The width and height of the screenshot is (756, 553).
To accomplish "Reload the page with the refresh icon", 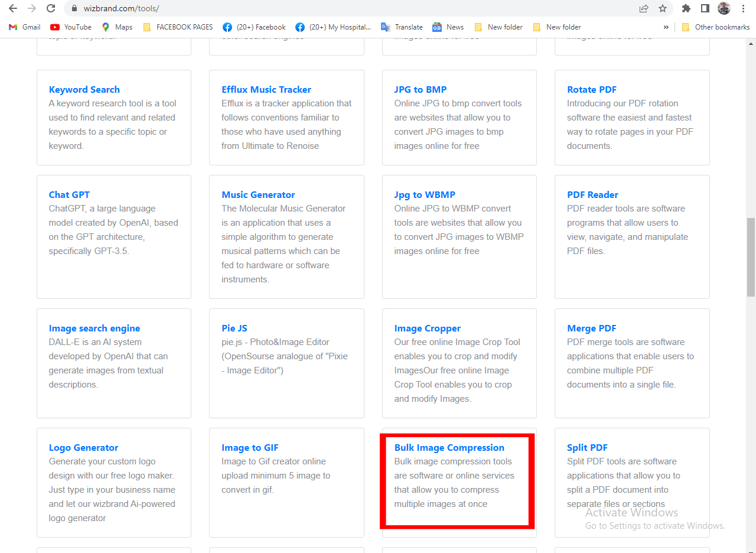I will coord(51,8).
